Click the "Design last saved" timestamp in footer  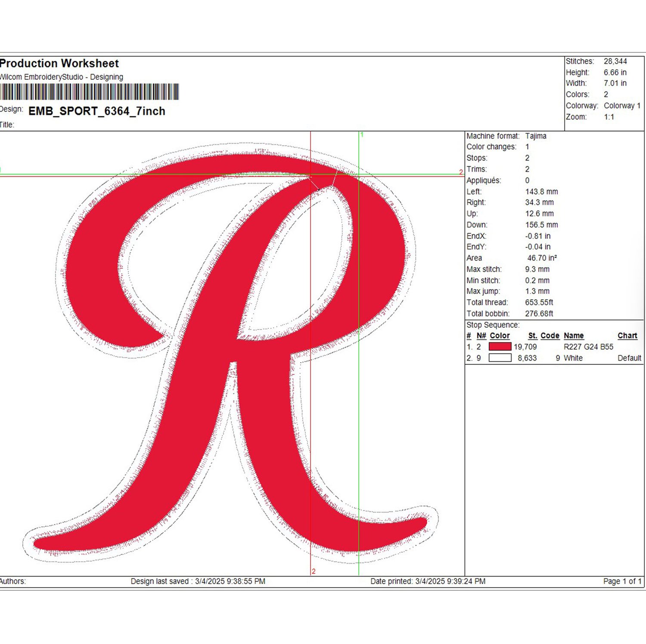tap(198, 581)
